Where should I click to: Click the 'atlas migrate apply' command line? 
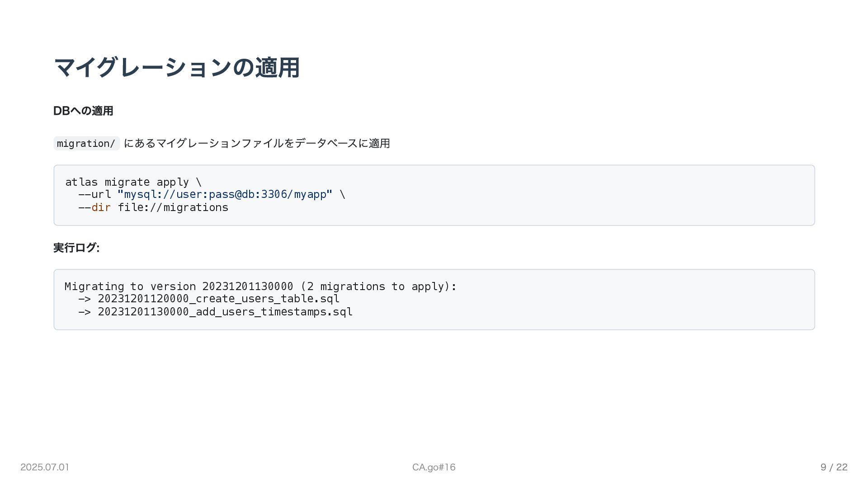[127, 182]
